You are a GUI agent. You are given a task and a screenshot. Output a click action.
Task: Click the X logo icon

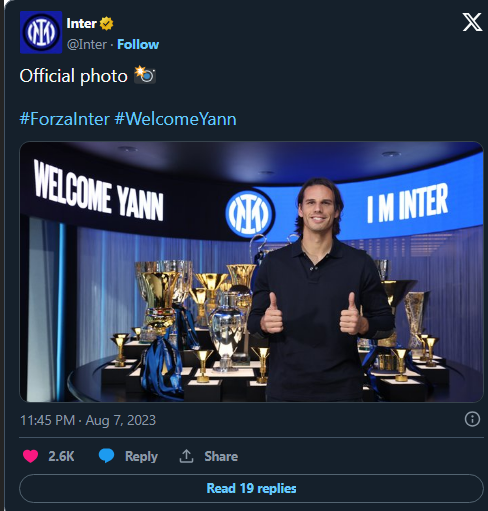(x=472, y=22)
